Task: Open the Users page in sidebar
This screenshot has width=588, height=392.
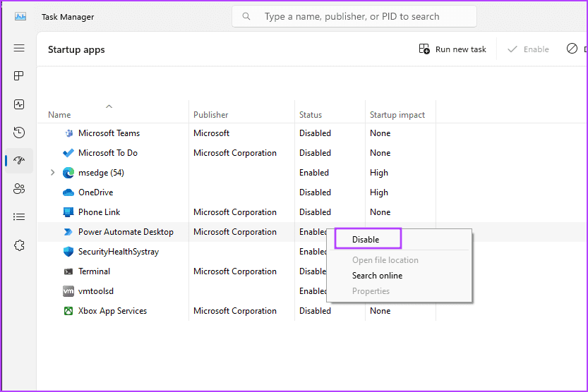Action: (x=19, y=189)
